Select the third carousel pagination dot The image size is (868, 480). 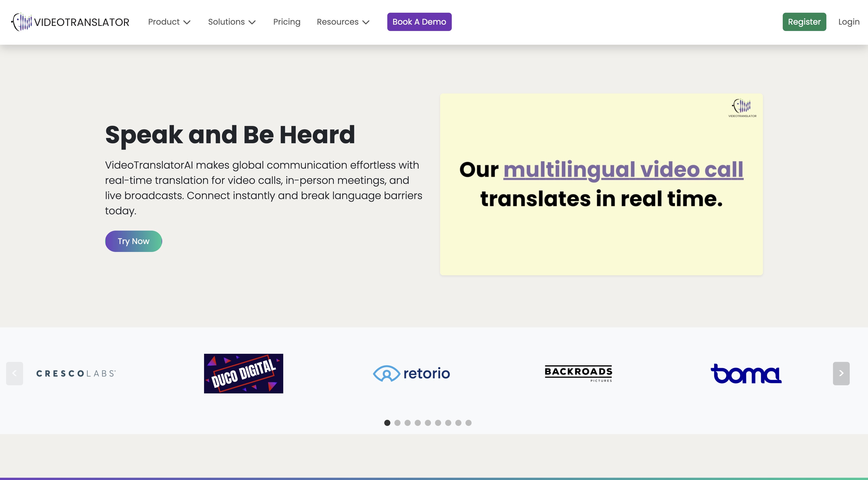click(x=407, y=423)
